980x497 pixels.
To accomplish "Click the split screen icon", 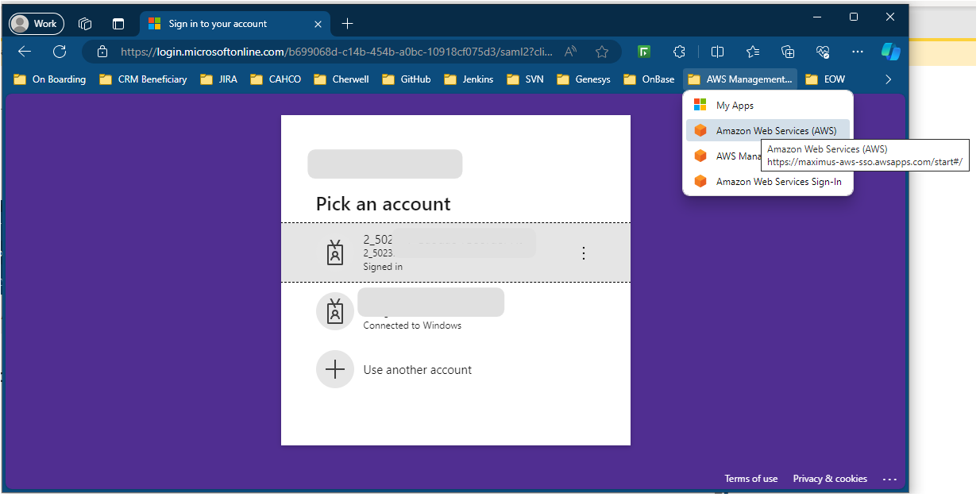I will click(x=717, y=51).
